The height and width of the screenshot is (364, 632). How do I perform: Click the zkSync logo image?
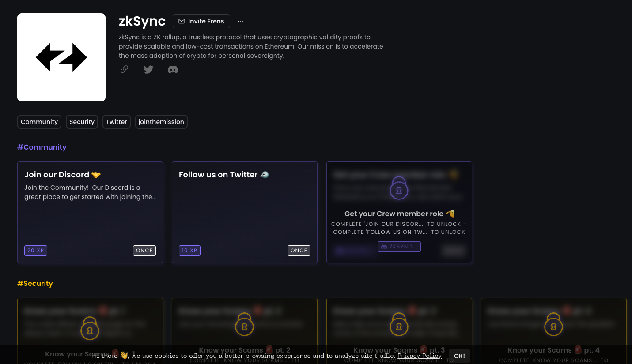click(61, 57)
